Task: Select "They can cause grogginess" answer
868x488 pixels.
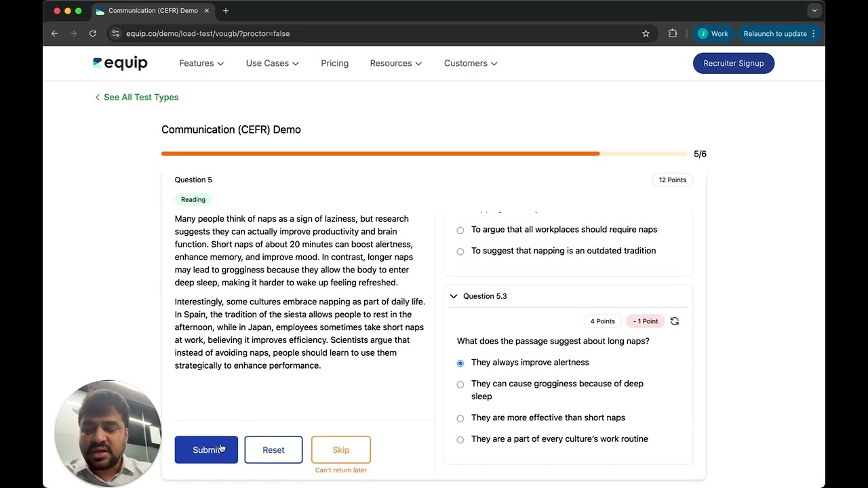Action: 460,384
